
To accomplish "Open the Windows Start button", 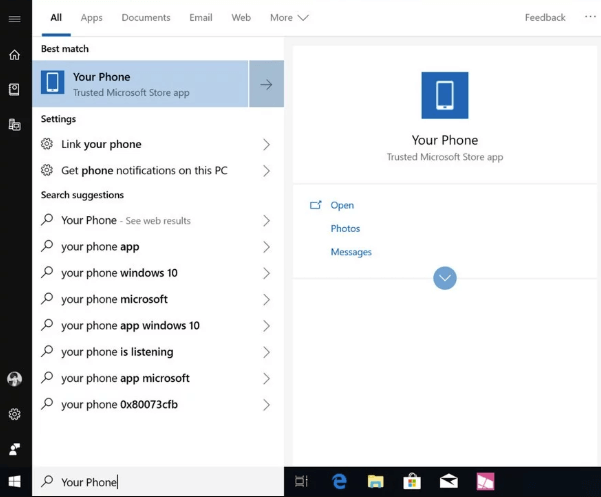I will (15, 481).
